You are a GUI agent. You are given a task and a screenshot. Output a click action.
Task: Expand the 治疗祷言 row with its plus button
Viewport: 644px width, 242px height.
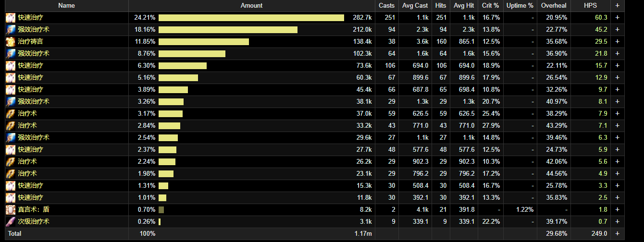tap(617, 42)
